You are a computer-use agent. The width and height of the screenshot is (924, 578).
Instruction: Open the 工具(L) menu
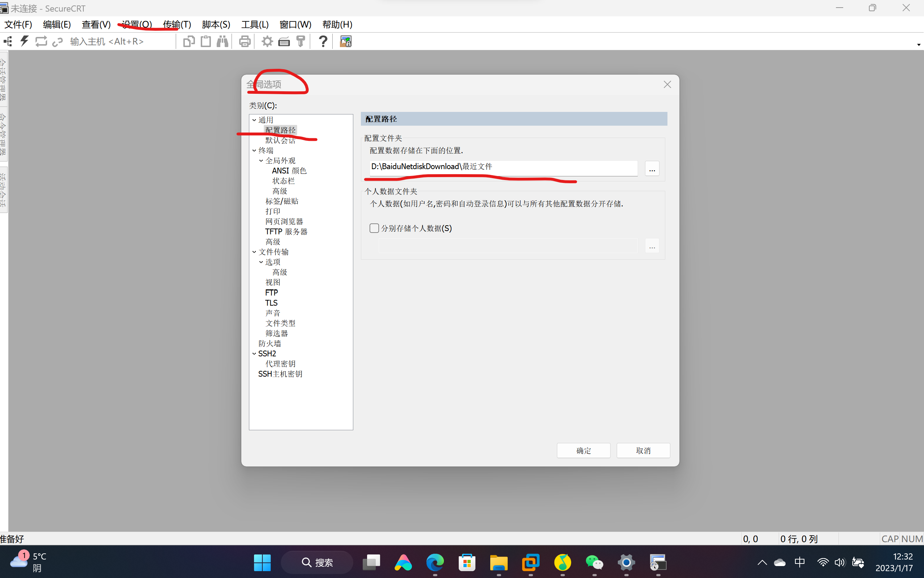point(255,25)
